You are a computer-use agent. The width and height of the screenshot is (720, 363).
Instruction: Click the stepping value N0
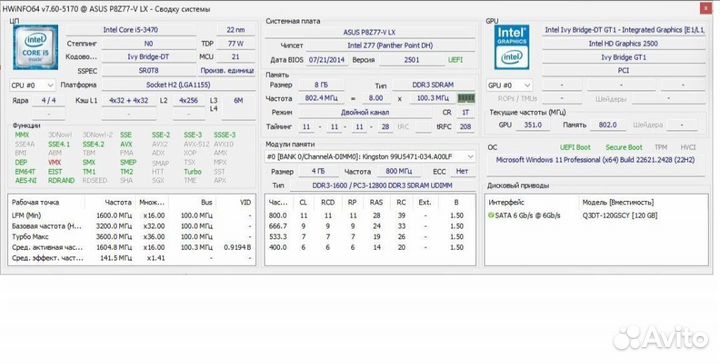148,44
